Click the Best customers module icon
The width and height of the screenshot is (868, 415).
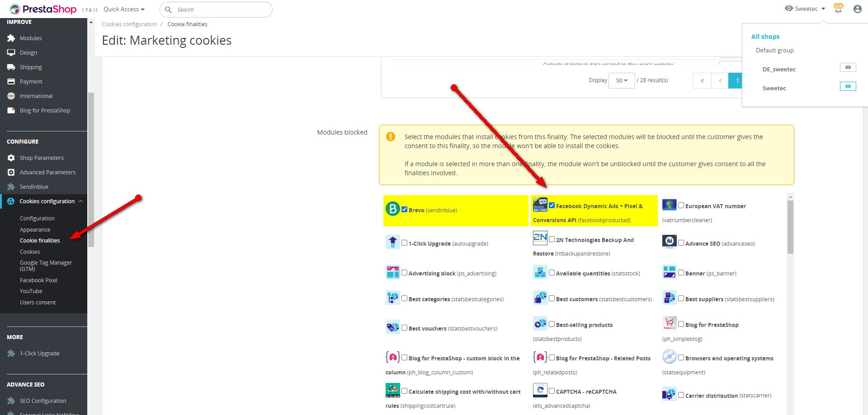[540, 298]
